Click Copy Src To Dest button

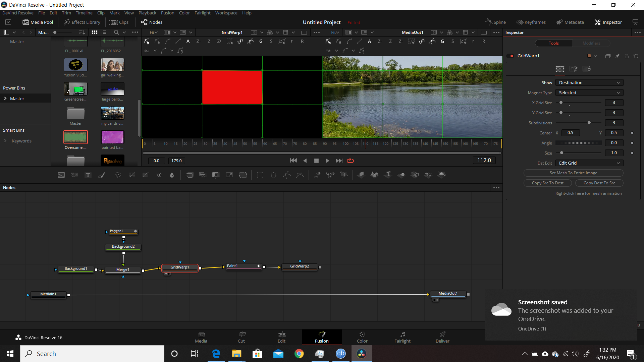(547, 183)
